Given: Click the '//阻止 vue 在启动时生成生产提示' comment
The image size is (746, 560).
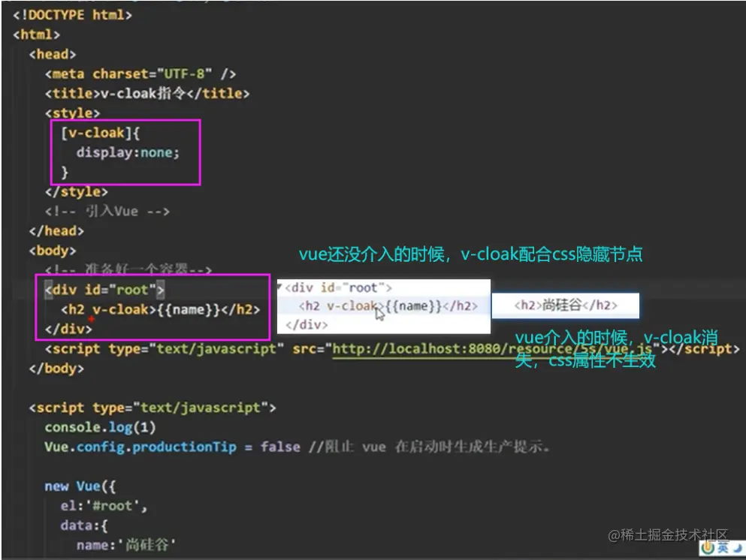Looking at the screenshot, I should point(429,447).
